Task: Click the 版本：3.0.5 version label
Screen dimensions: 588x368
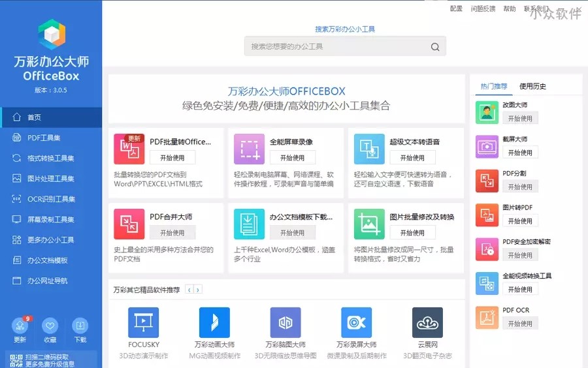Action: [51, 90]
